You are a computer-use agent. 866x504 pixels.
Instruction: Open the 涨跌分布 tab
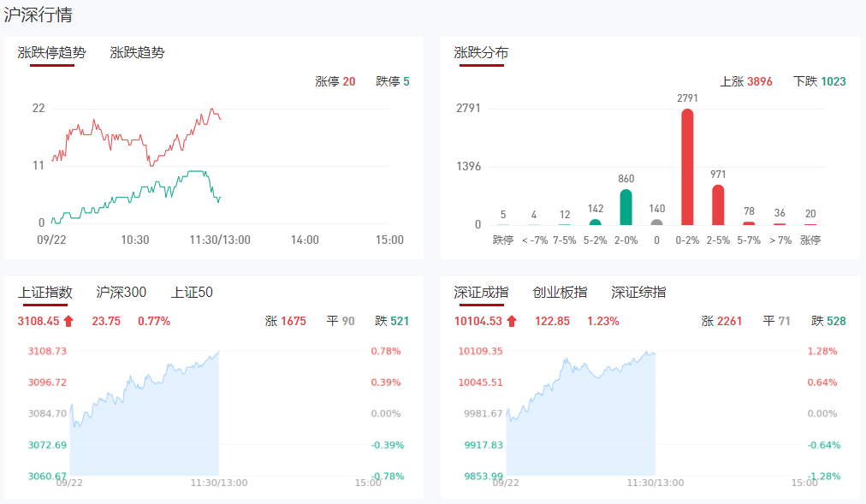pos(481,53)
